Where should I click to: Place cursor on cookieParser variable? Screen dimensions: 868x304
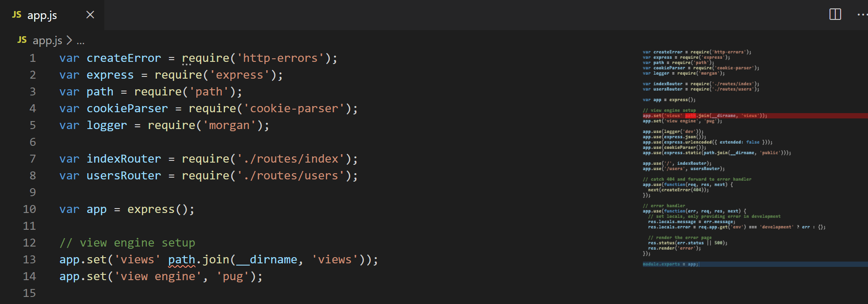(x=127, y=108)
